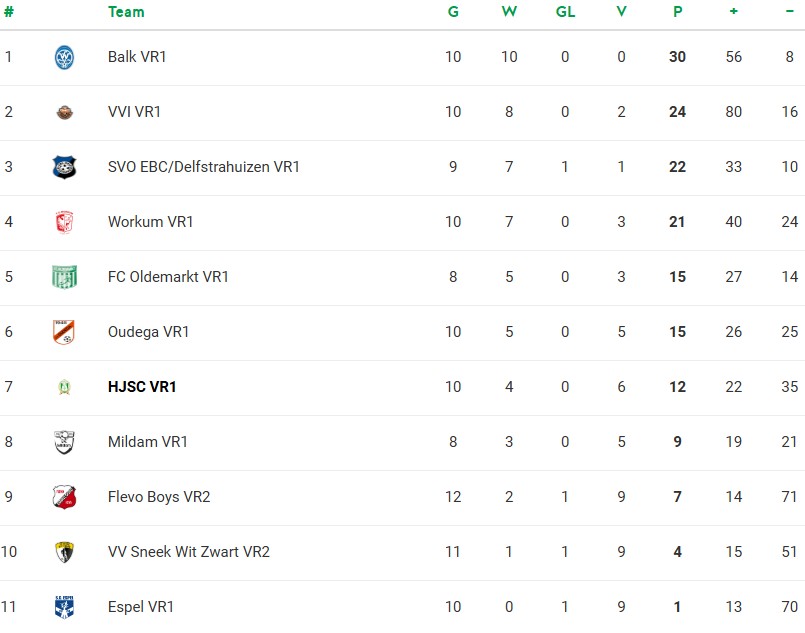Click the Team column header
Image resolution: width=805 pixels, height=633 pixels.
pos(126,12)
